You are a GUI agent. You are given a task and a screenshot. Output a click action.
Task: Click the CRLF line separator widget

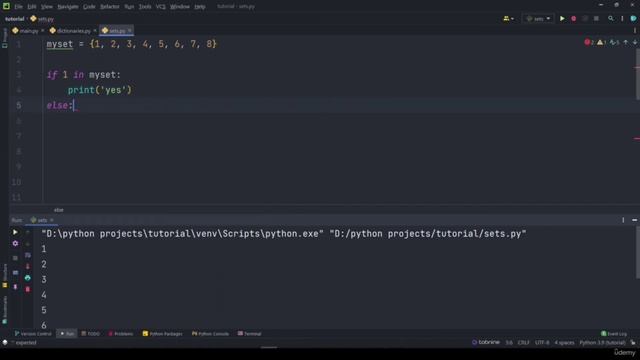pos(523,342)
